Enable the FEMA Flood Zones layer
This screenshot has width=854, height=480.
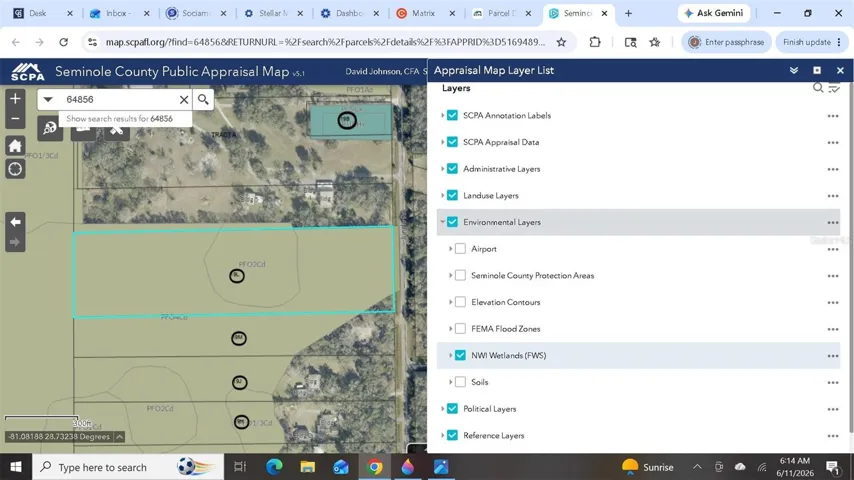[460, 329]
